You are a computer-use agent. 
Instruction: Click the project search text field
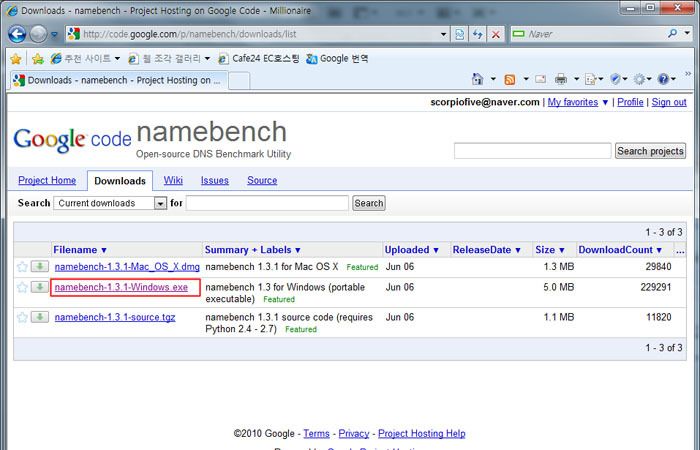click(532, 151)
